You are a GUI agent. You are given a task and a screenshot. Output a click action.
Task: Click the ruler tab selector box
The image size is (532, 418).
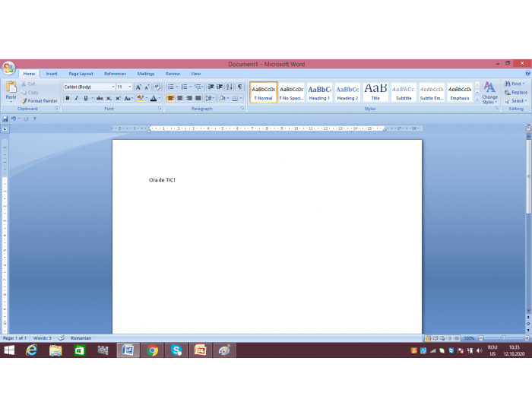[5, 128]
